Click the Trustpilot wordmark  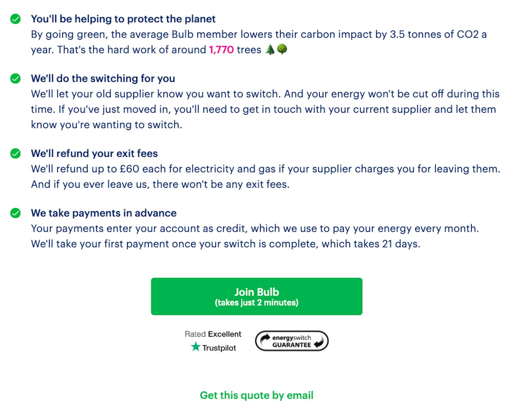coord(219,348)
